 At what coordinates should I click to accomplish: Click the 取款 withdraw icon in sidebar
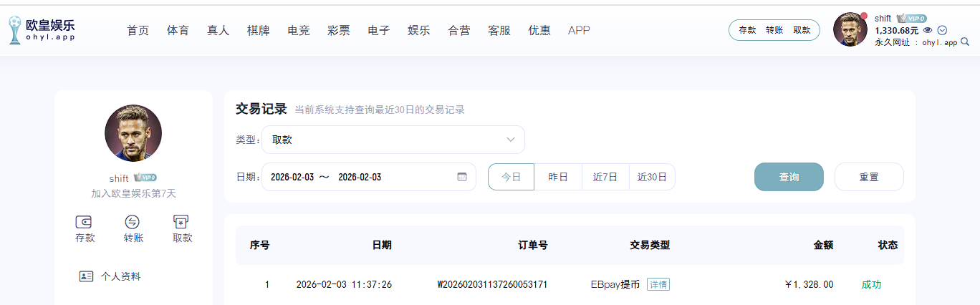[x=182, y=222]
